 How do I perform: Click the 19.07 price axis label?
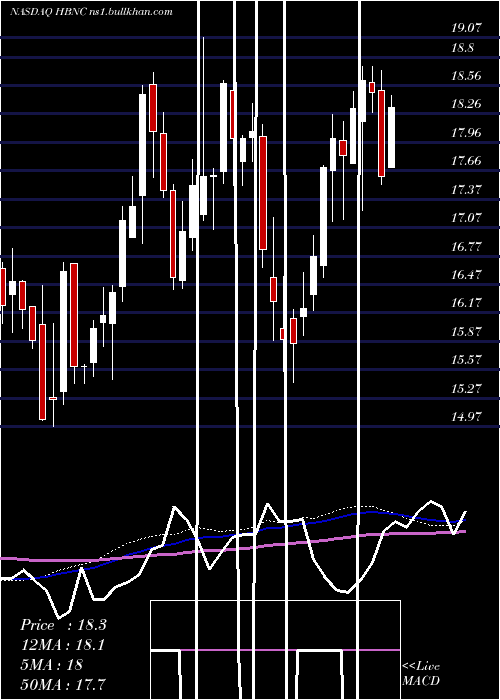(x=466, y=28)
